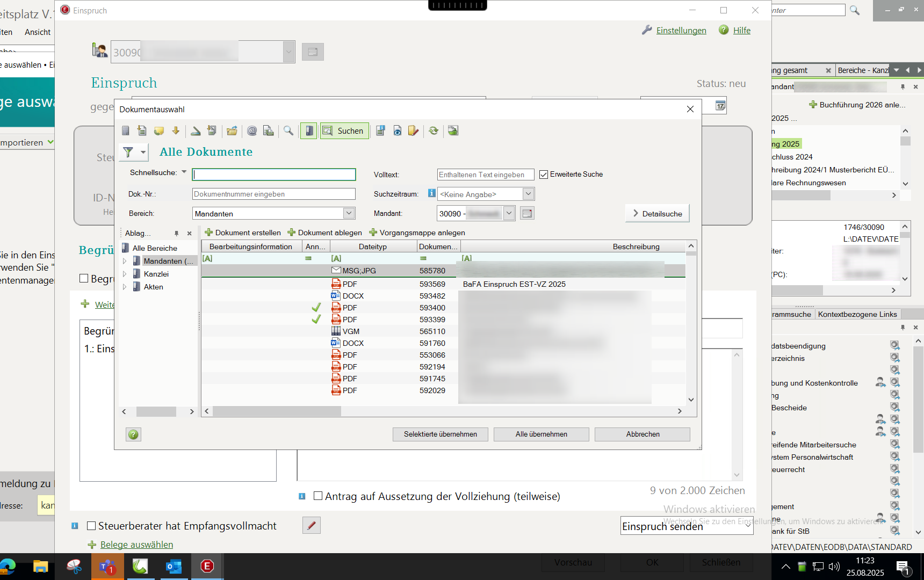Click the green refresh arrows icon
This screenshot has width=924, height=580.
click(x=434, y=130)
